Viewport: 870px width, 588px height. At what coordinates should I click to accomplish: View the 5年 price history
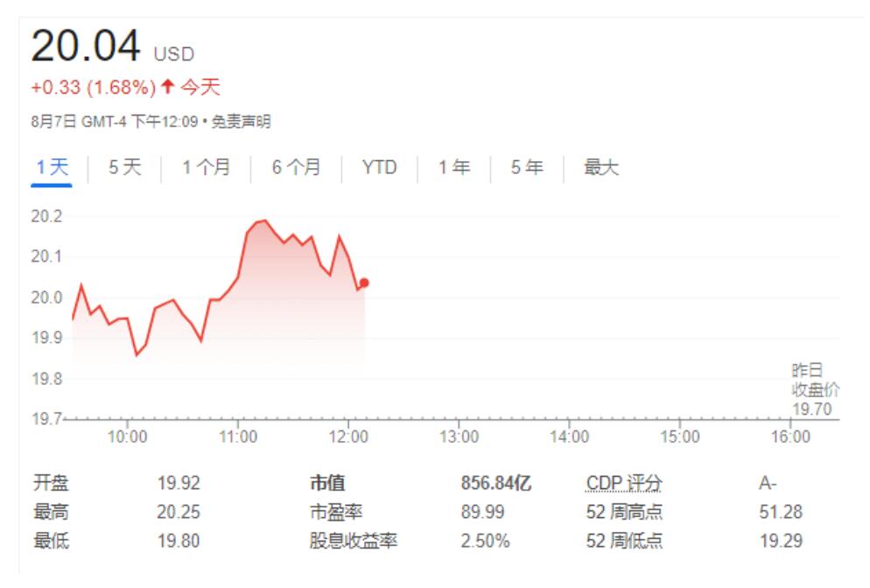tap(527, 167)
